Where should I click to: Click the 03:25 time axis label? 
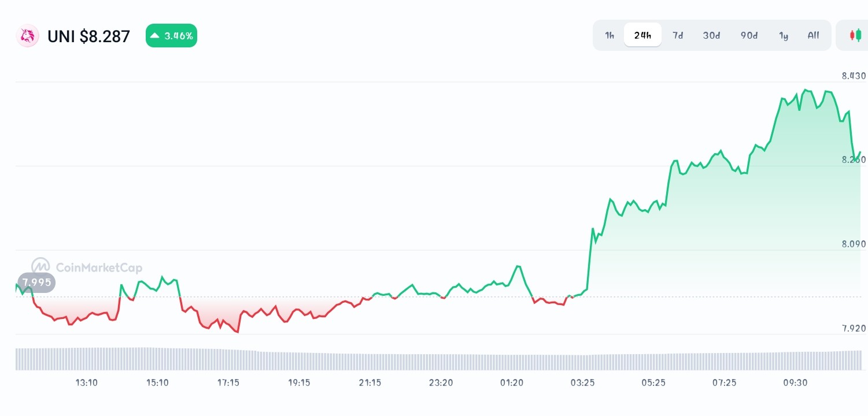tap(582, 382)
